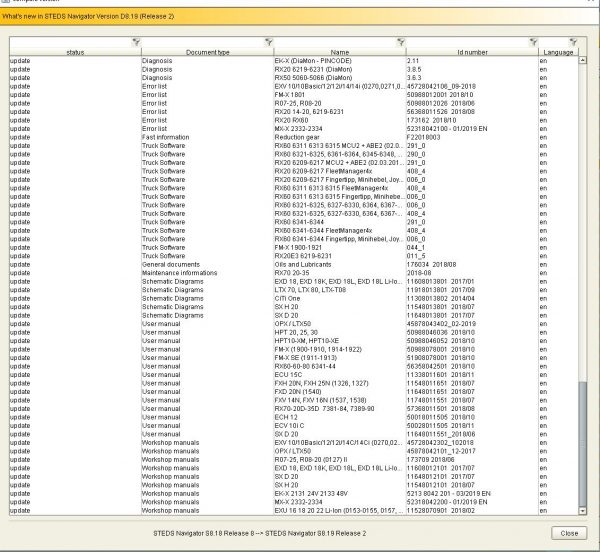Open the Language column filter icon
600x552 pixels.
click(573, 42)
